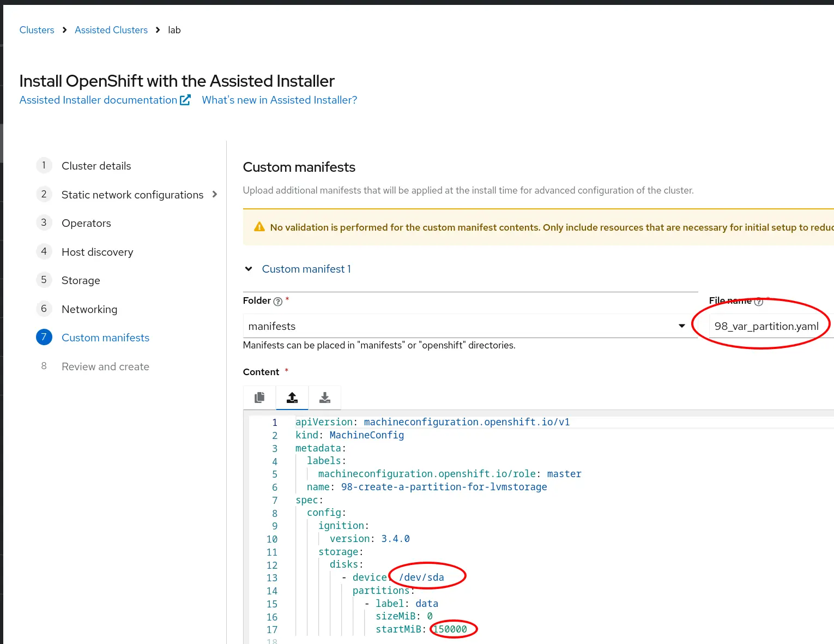The image size is (834, 644).
Task: Expand Static network configurations sub-steps
Action: tap(215, 194)
